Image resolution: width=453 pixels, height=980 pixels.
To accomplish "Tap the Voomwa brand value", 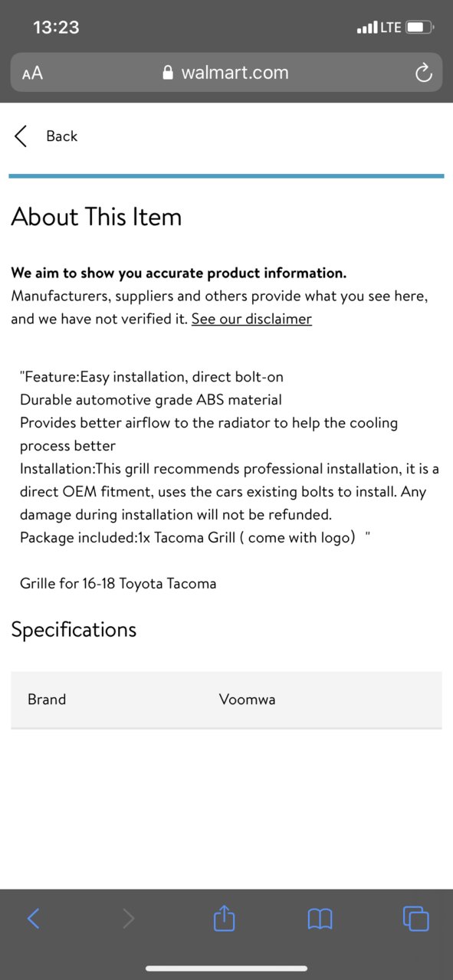I will (x=247, y=700).
